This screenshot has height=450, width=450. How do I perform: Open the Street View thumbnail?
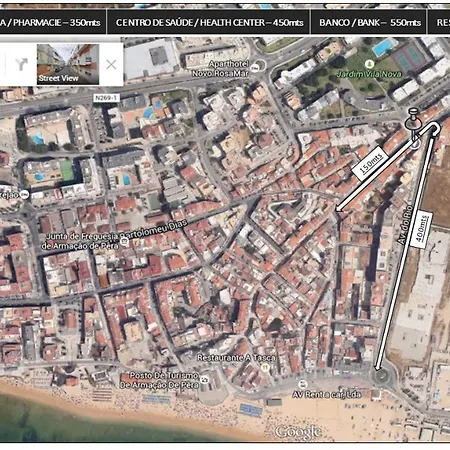68,64
